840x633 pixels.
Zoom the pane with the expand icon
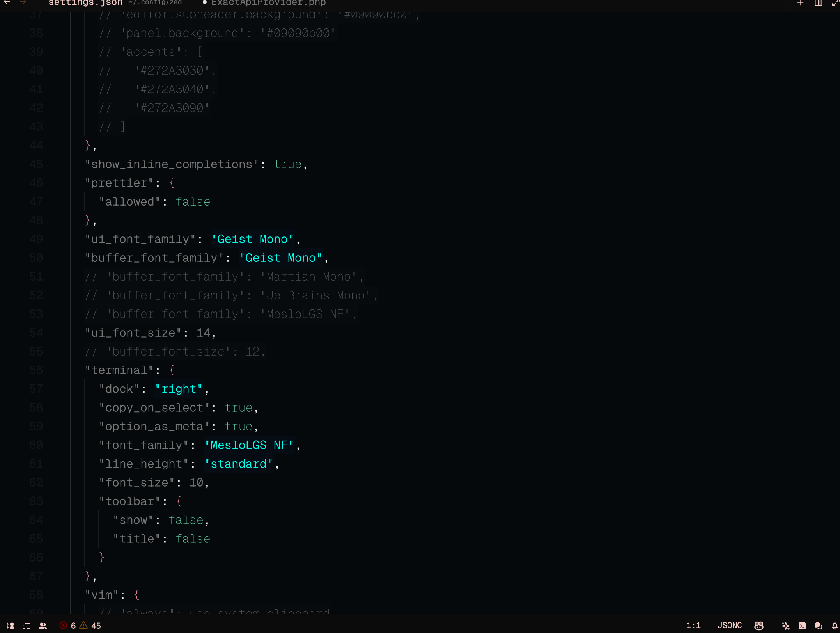[836, 3]
